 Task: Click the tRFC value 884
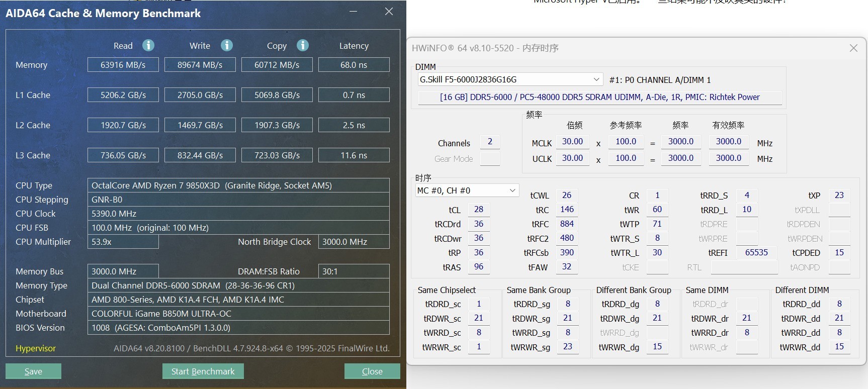point(567,224)
